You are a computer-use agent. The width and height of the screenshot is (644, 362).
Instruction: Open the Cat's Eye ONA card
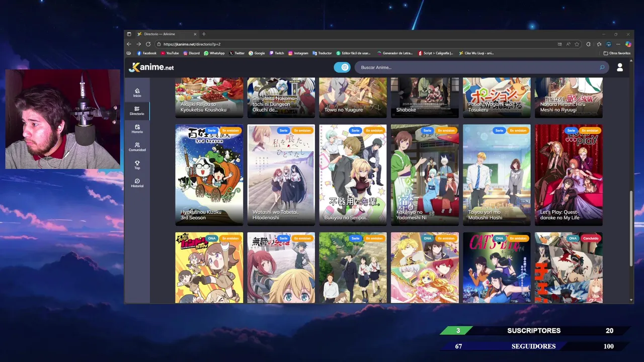(497, 267)
